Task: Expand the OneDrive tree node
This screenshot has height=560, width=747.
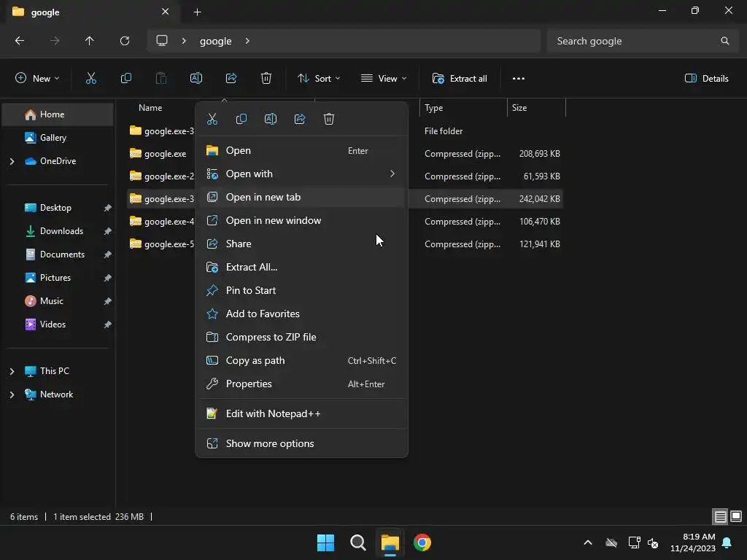Action: [12, 161]
